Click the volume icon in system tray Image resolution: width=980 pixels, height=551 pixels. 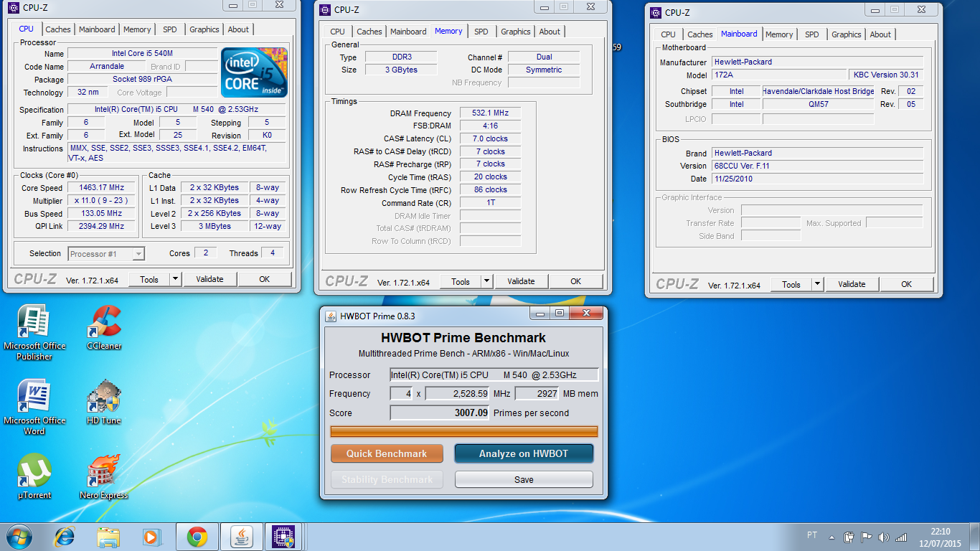884,537
